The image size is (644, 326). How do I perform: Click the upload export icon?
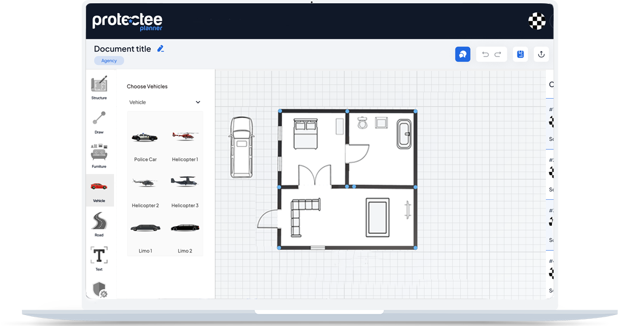(541, 54)
